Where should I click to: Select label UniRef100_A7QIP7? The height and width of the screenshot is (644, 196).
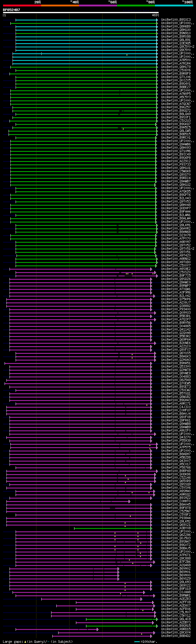pyautogui.click(x=176, y=320)
